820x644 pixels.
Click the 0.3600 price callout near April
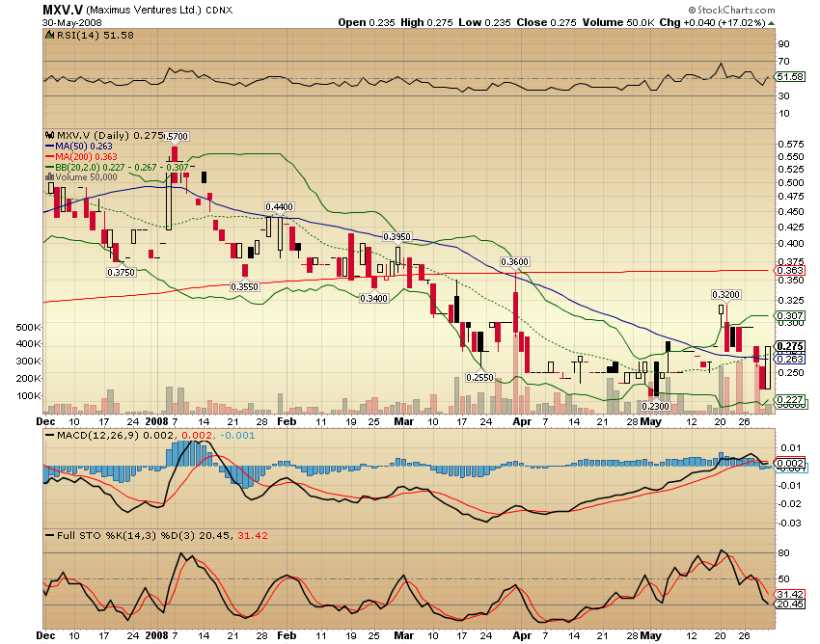pos(515,262)
